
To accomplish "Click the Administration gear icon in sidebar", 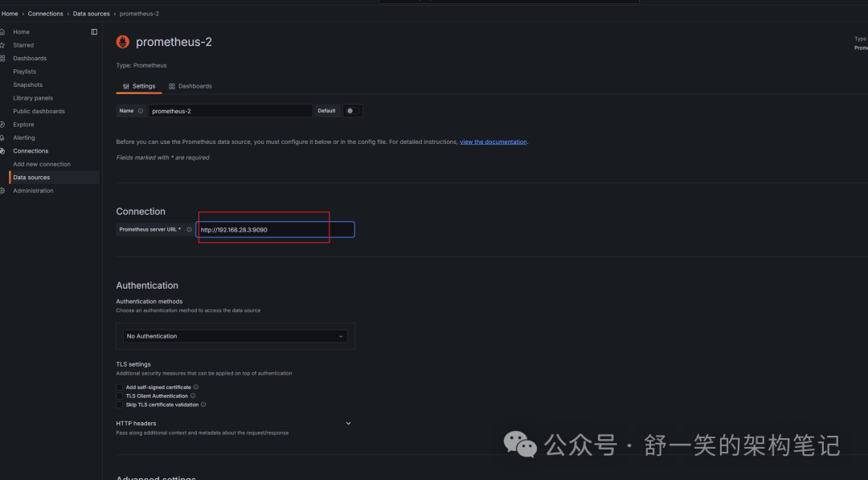I will click(x=2, y=191).
